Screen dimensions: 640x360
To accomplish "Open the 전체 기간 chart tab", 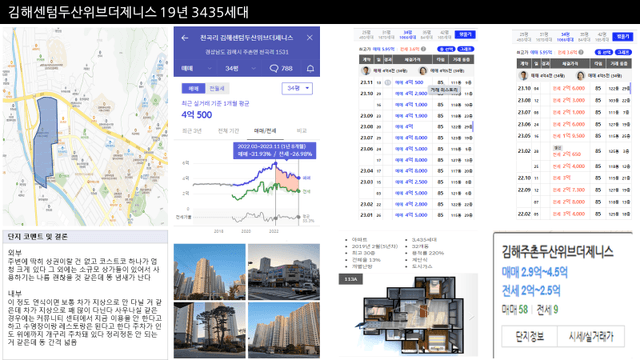I will click(x=229, y=131).
